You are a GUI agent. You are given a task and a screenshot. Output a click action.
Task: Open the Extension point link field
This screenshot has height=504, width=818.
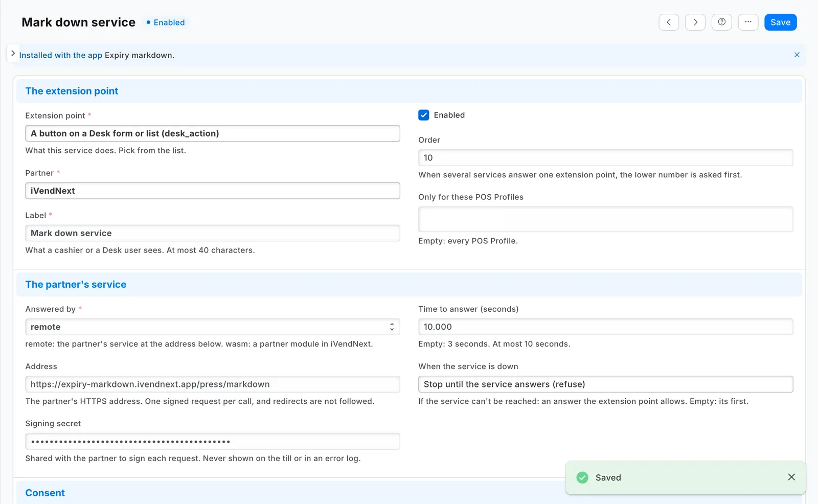(213, 133)
